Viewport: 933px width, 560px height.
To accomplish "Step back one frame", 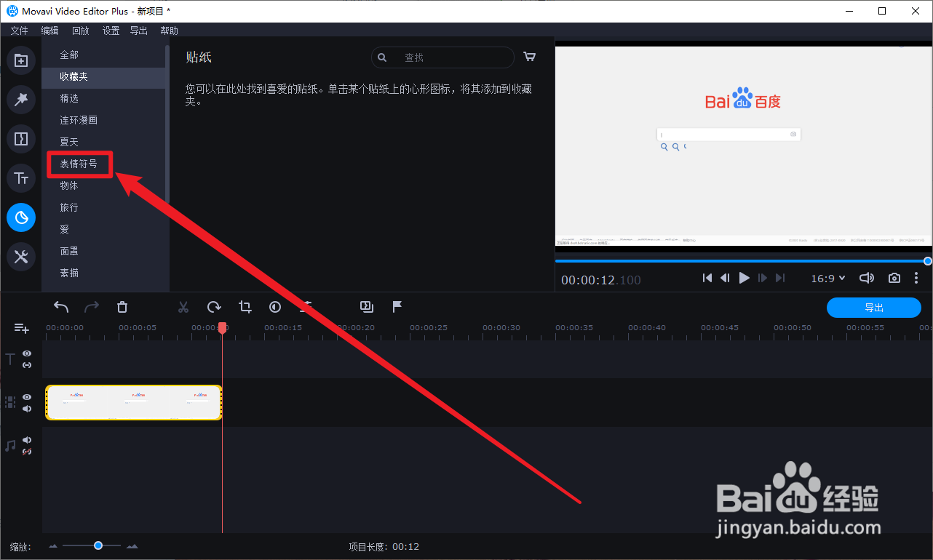I will (725, 278).
